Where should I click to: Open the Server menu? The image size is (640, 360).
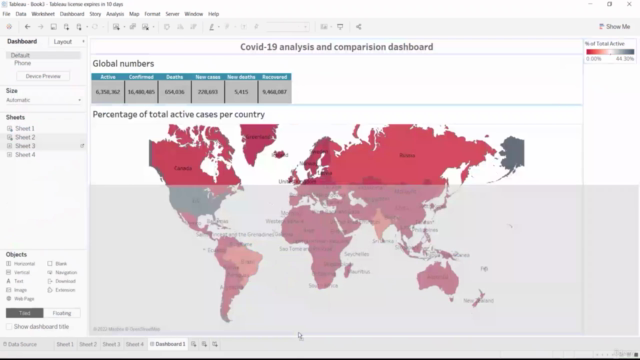click(172, 14)
